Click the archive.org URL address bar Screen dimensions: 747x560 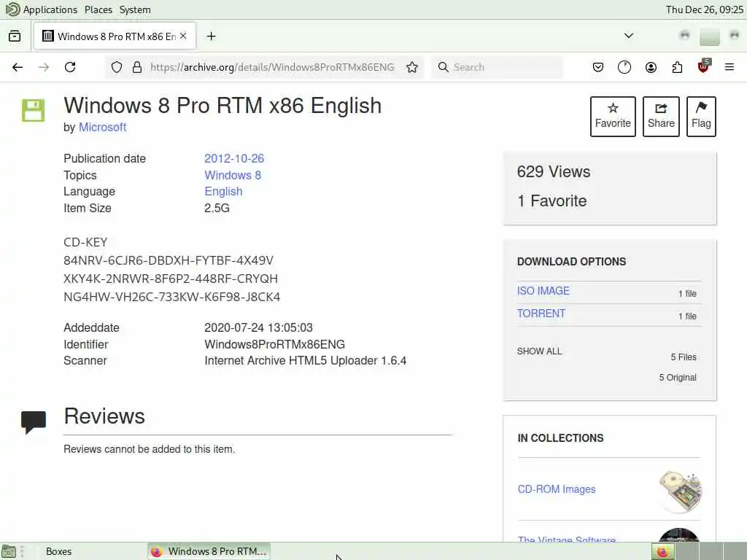272,67
